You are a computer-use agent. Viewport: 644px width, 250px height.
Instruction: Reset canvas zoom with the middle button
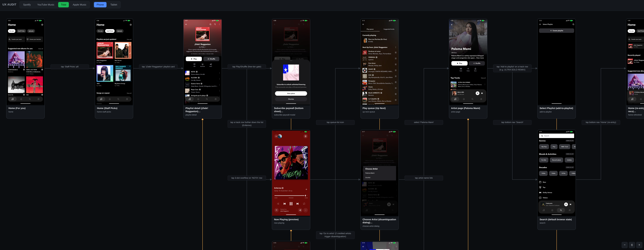point(632,245)
